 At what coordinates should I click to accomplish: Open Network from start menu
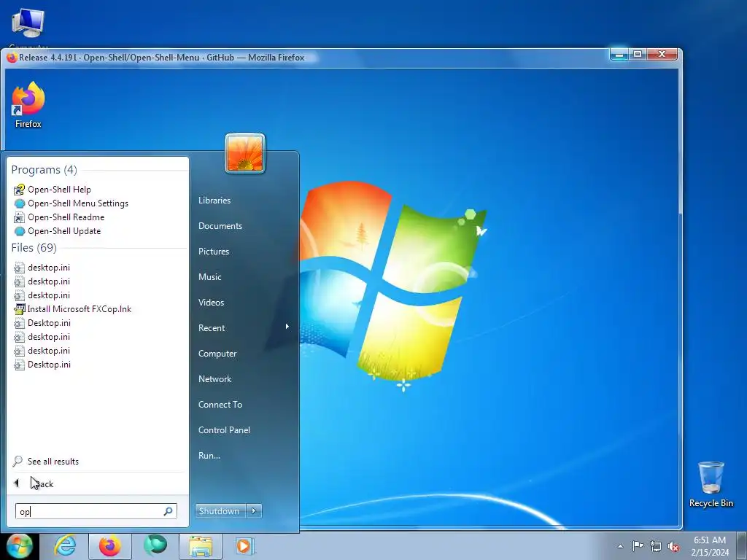click(215, 379)
